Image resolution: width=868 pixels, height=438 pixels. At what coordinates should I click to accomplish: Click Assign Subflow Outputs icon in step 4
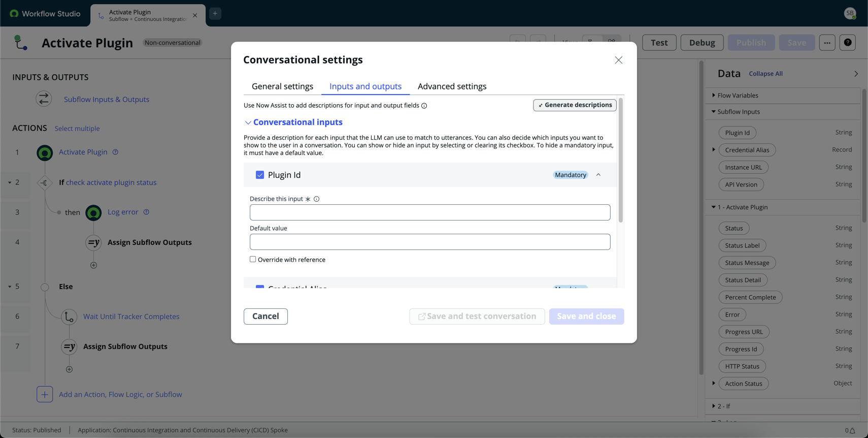93,242
